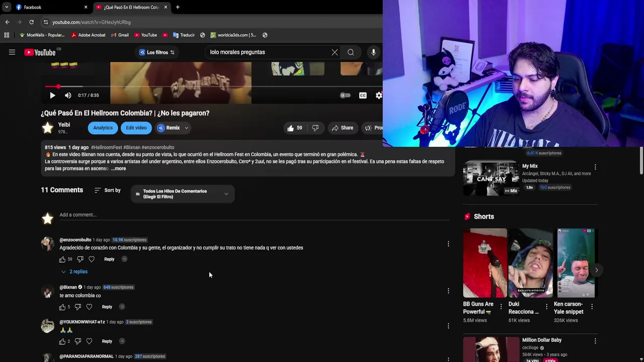Click the search magnifier button

351,52
